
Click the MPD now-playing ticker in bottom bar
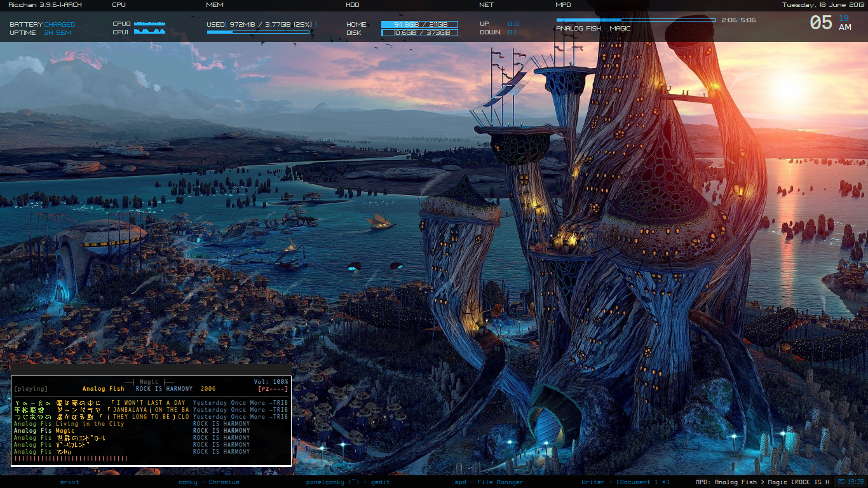(763, 482)
